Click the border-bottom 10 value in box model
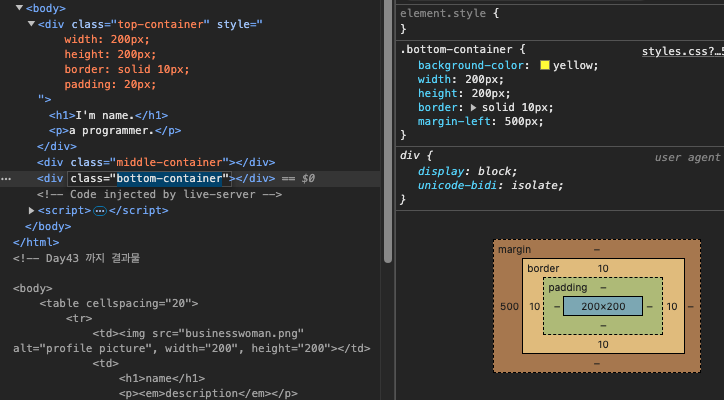The image size is (724, 400). (603, 344)
